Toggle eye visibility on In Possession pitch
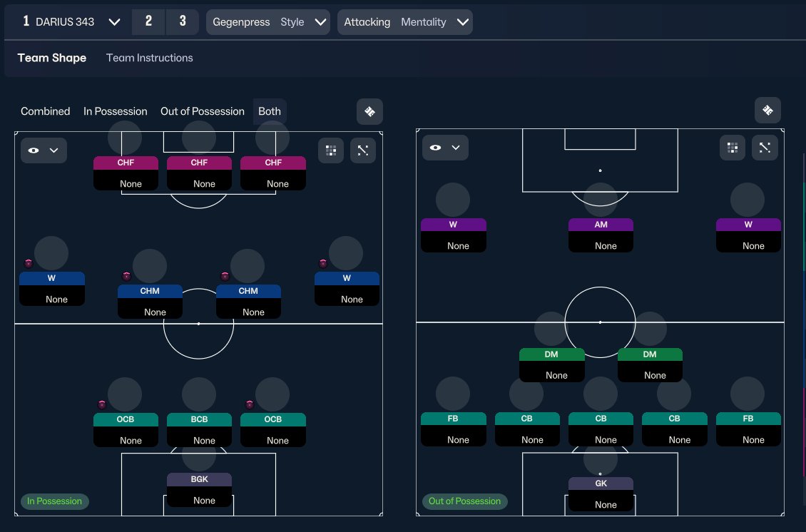The height and width of the screenshot is (532, 806). click(x=34, y=150)
